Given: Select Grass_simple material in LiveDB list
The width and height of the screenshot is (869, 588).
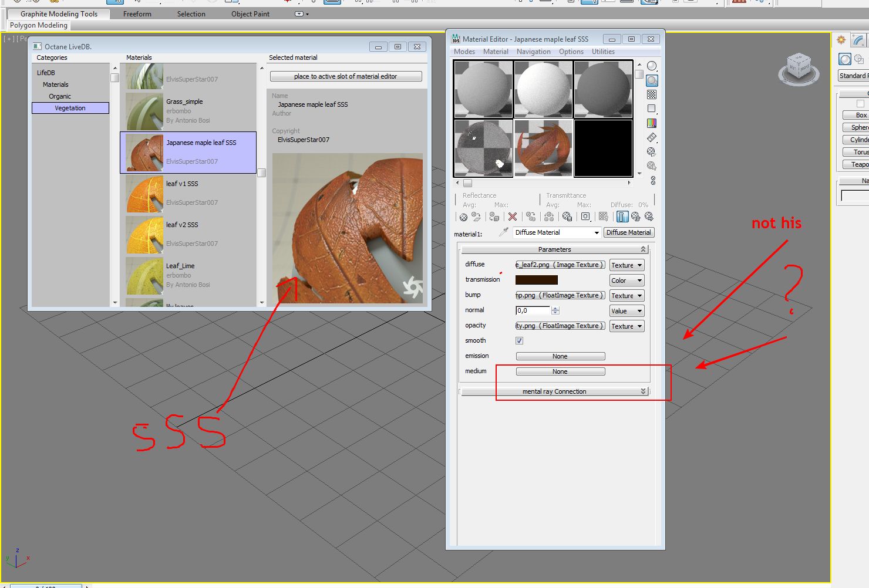Looking at the screenshot, I should point(188,111).
